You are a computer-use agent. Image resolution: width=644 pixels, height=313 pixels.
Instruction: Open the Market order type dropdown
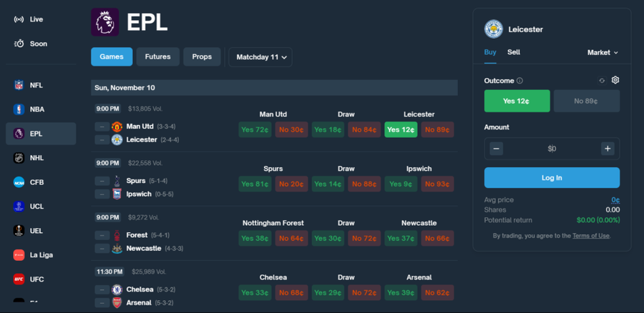tap(602, 52)
